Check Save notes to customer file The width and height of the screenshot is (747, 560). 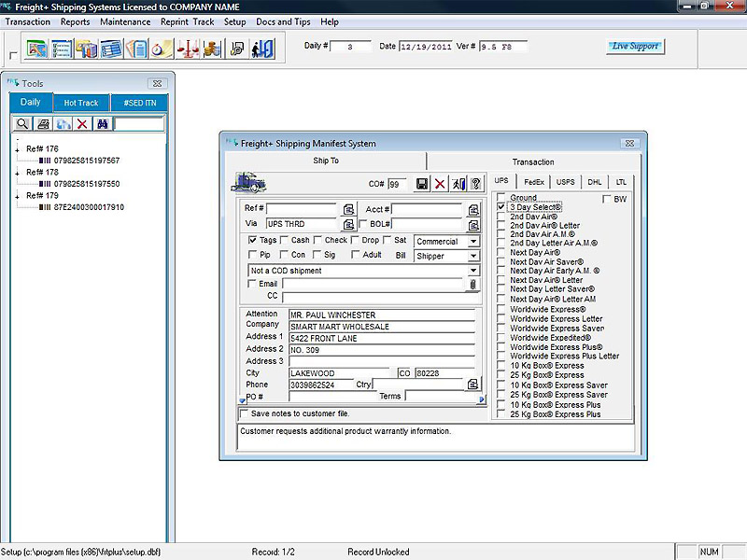pos(244,413)
